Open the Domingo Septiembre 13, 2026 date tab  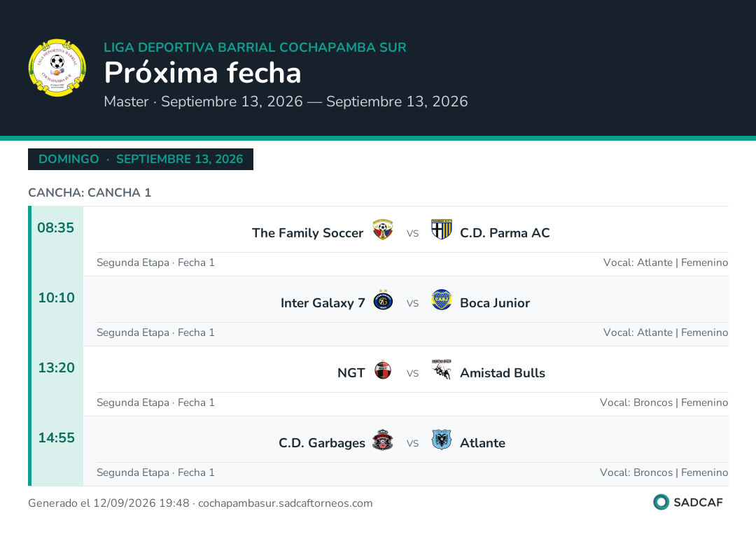point(141,159)
